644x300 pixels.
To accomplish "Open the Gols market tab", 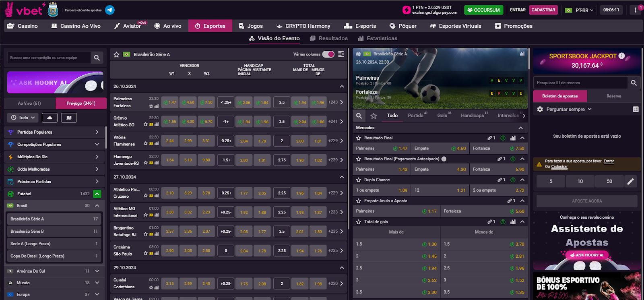I will [442, 116].
